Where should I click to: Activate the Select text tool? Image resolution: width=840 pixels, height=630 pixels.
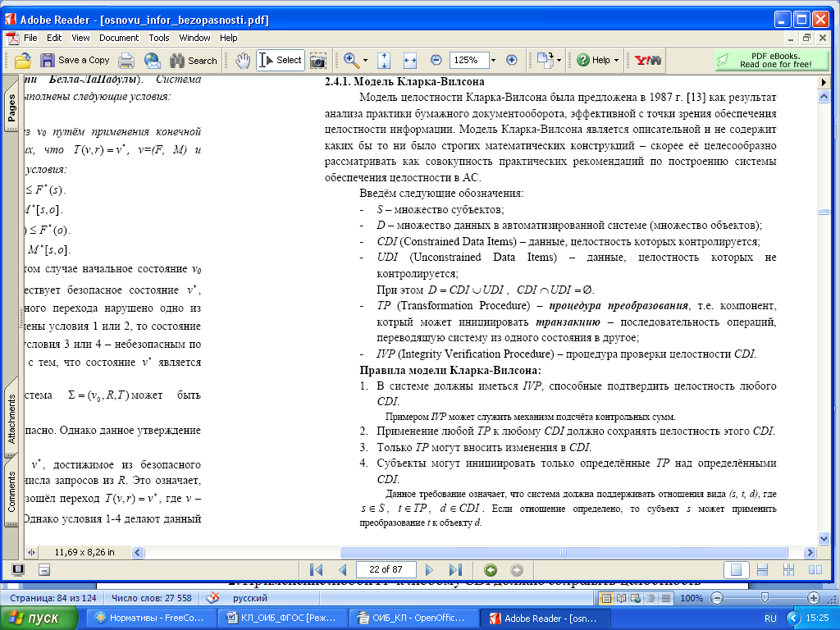(281, 60)
